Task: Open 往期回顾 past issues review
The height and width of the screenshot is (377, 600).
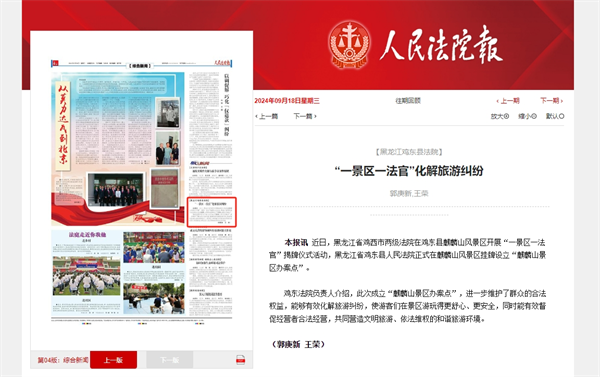Action: [408, 101]
